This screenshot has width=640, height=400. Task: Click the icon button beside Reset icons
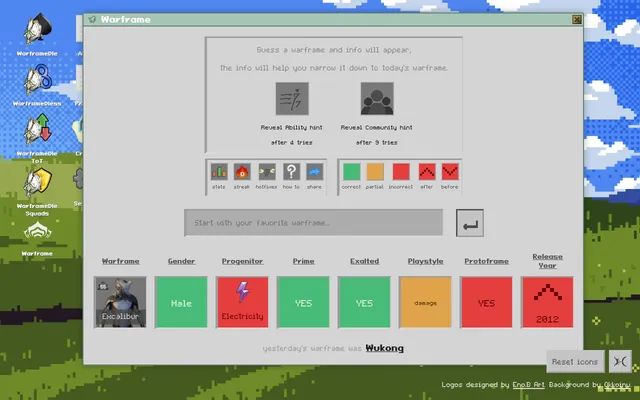point(620,362)
